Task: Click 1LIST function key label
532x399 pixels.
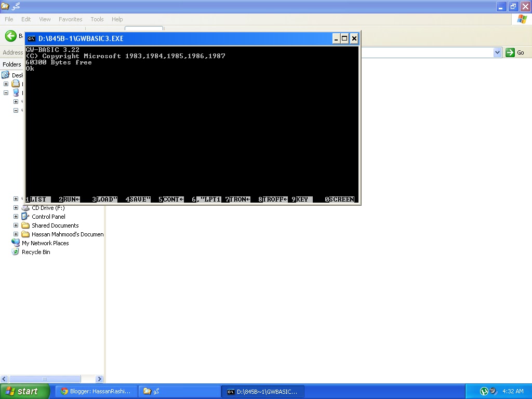Action: tap(38, 199)
